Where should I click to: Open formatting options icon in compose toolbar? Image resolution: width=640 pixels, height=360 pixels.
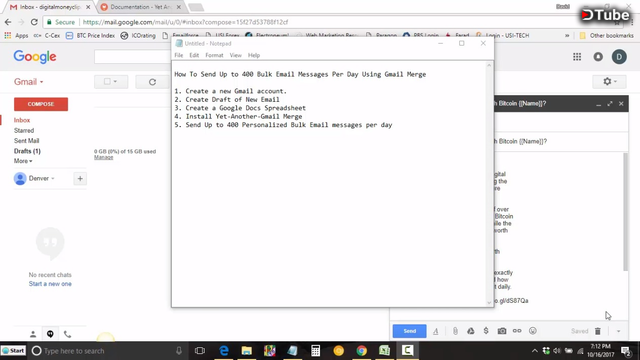click(x=436, y=331)
